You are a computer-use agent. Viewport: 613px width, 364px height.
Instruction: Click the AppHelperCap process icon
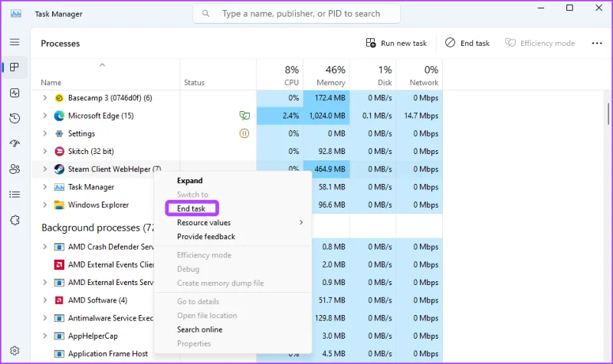59,336
